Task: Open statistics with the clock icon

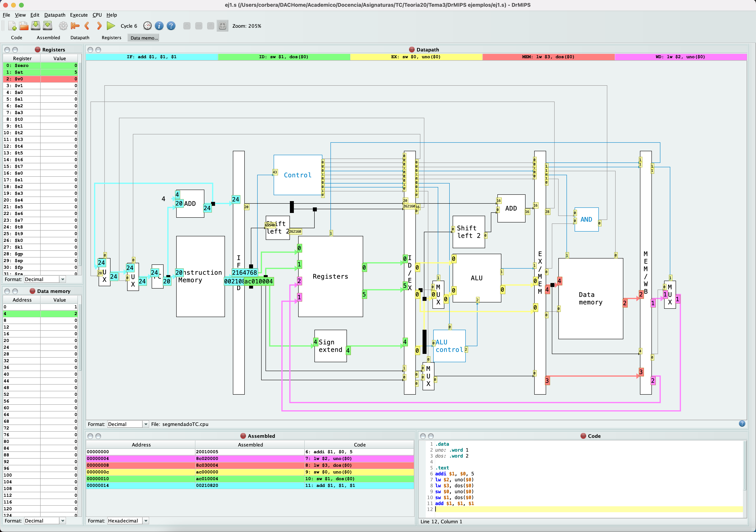Action: 148,26
